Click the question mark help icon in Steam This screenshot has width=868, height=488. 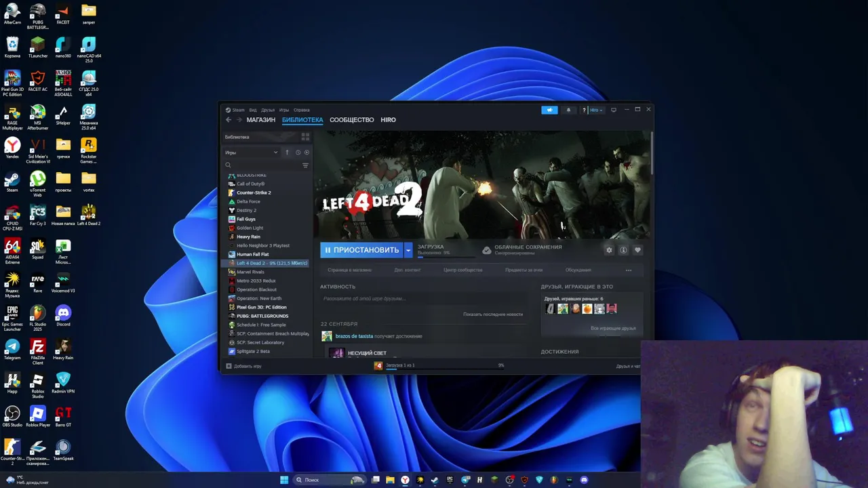(584, 110)
